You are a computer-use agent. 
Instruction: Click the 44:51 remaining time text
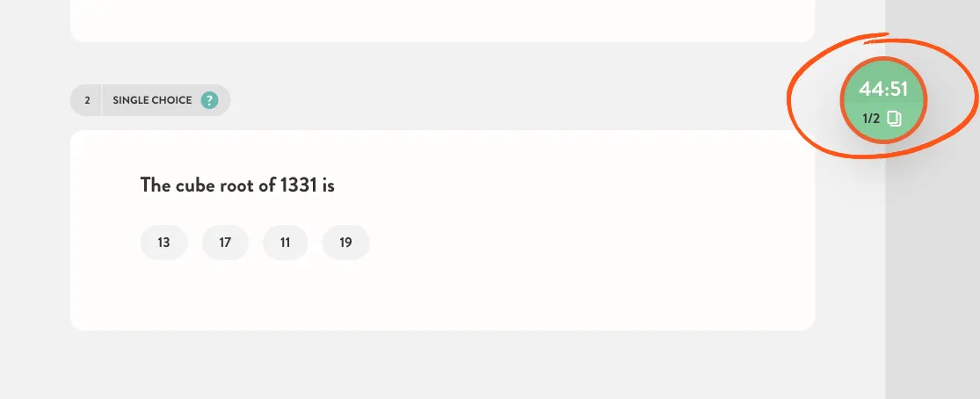[x=883, y=90]
